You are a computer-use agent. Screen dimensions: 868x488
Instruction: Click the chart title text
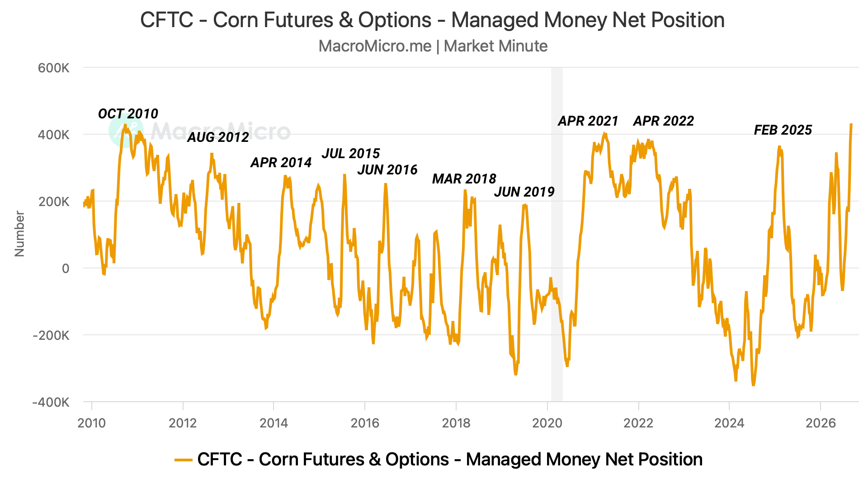[x=433, y=20]
